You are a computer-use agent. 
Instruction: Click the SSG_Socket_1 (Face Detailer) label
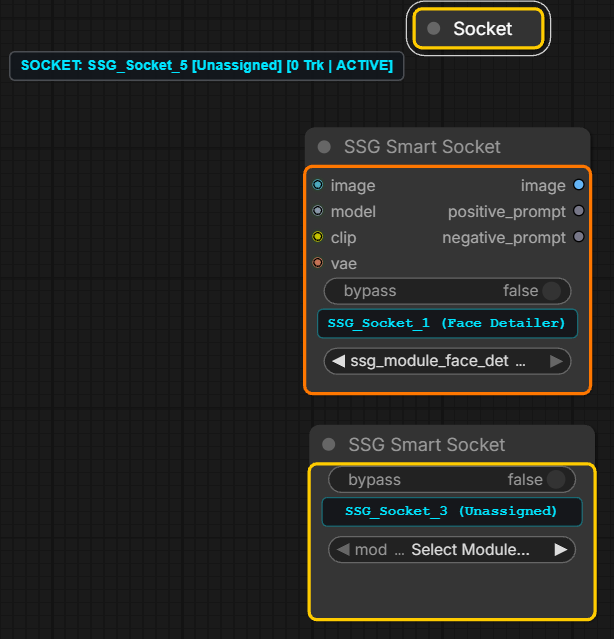coord(447,324)
